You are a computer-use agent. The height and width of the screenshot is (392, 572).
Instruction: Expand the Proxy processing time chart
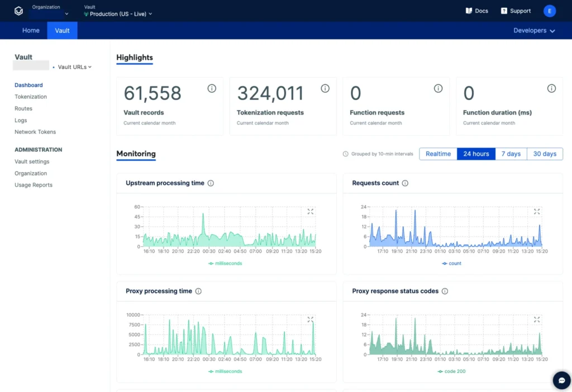coord(310,319)
